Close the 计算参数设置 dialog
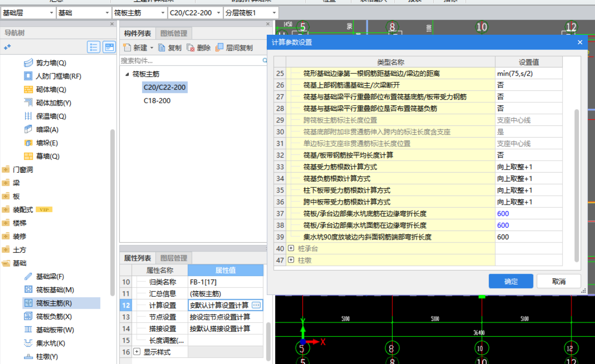 click(580, 42)
